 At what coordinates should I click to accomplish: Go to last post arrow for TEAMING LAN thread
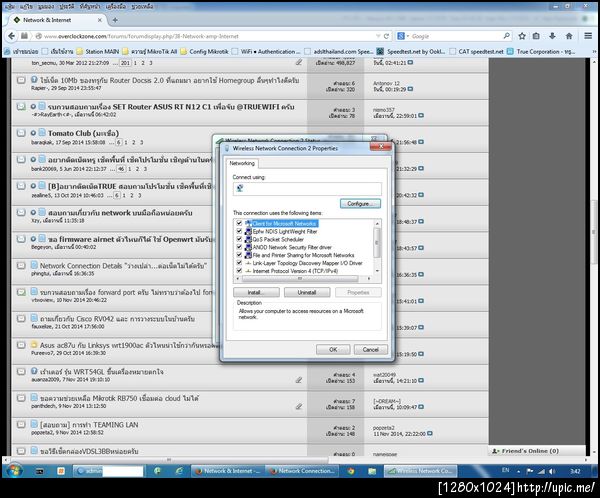[x=430, y=433]
